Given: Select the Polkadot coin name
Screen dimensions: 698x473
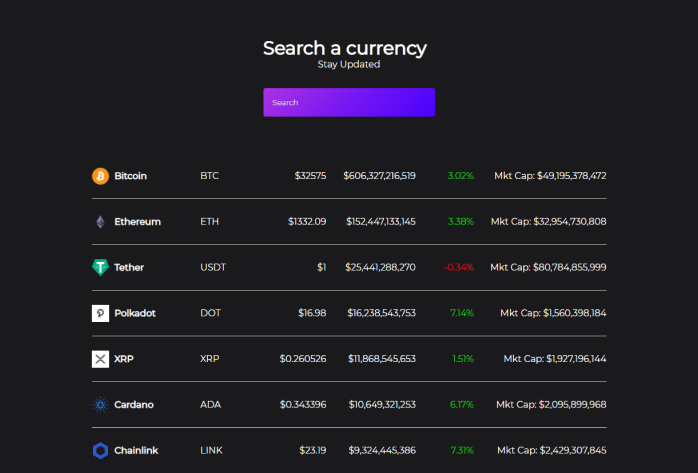Looking at the screenshot, I should click(135, 313).
